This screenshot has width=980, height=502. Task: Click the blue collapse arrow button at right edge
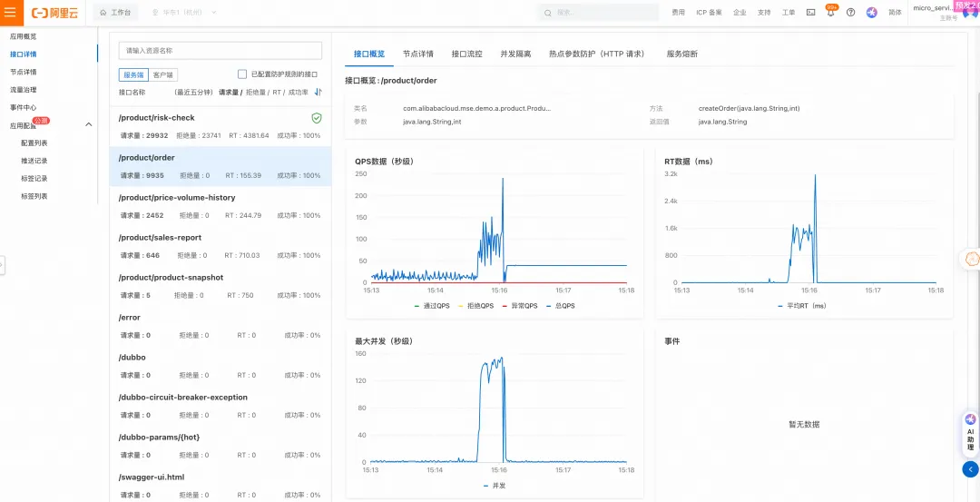[x=970, y=469]
